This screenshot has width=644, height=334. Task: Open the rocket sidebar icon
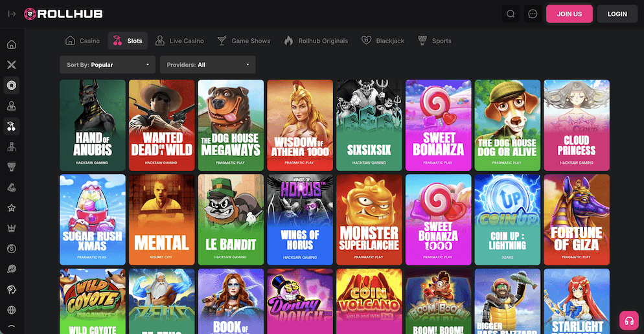pos(12,269)
